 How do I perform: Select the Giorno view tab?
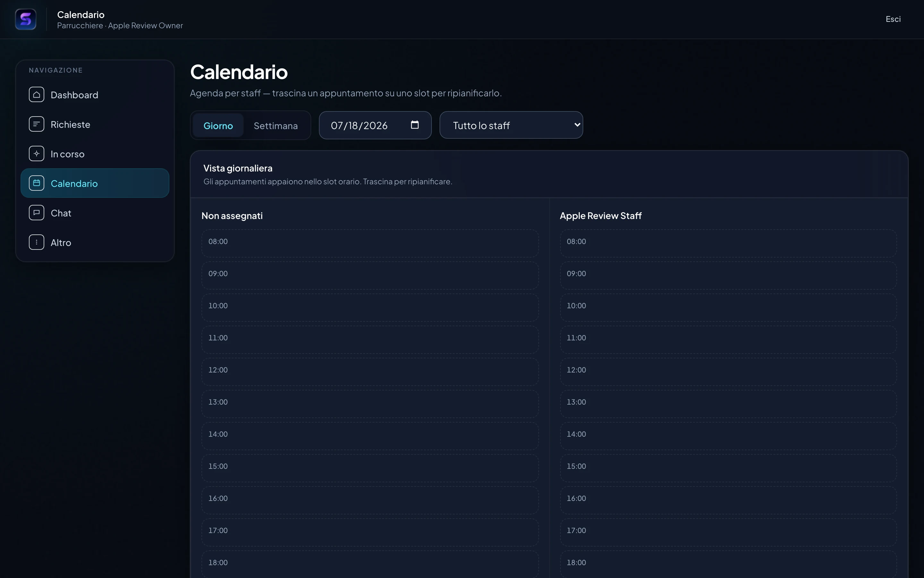pyautogui.click(x=218, y=125)
